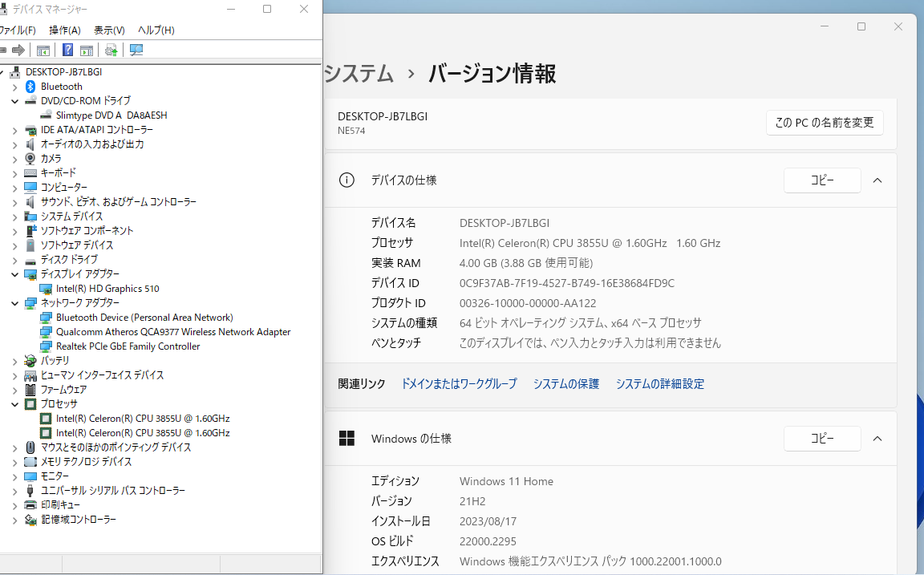The height and width of the screenshot is (575, 924).
Task: Open the ヘルプ(H) menu
Action: coord(156,30)
